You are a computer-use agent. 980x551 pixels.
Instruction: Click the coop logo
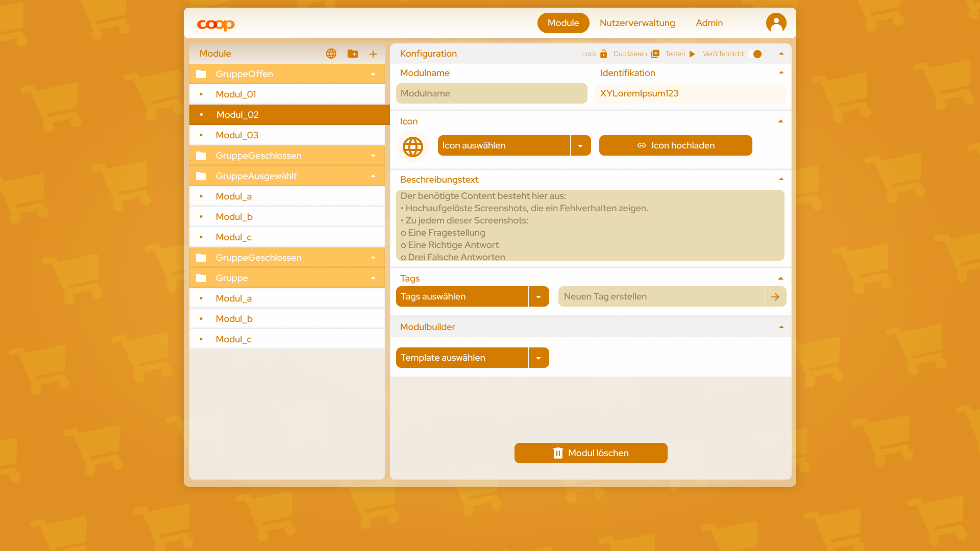[216, 24]
